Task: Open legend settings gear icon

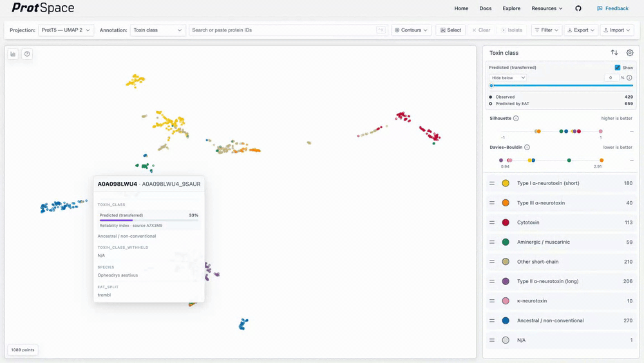Action: (630, 53)
